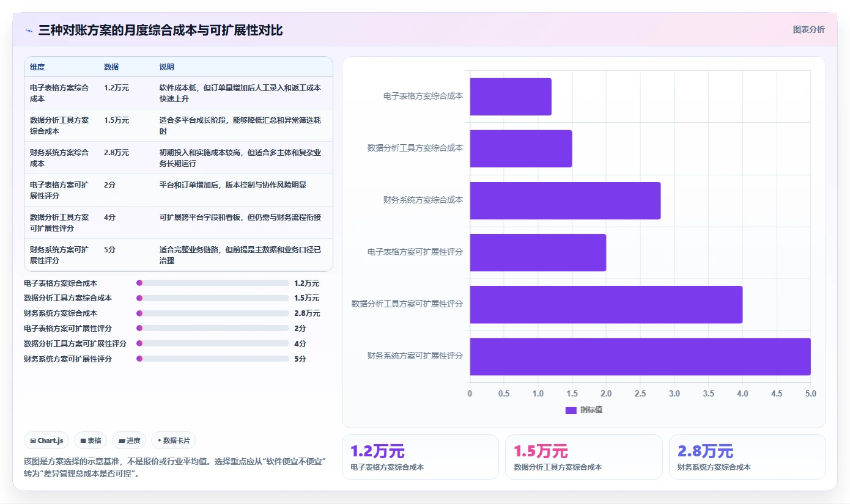
Task: Select the 数据卡片 tag chip
Action: click(x=174, y=440)
